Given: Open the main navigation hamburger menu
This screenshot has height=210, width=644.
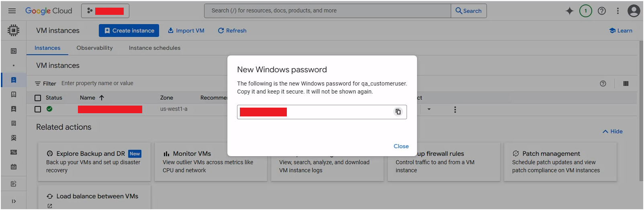Looking at the screenshot, I should (12, 11).
